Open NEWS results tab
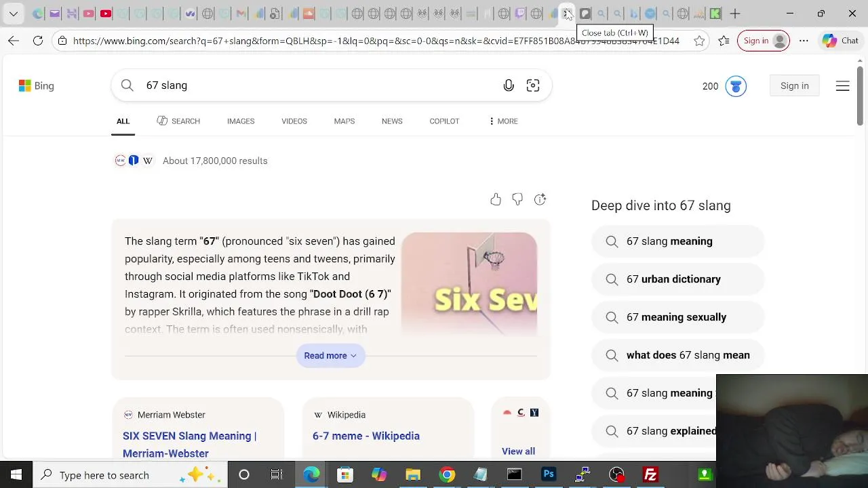 coord(392,121)
